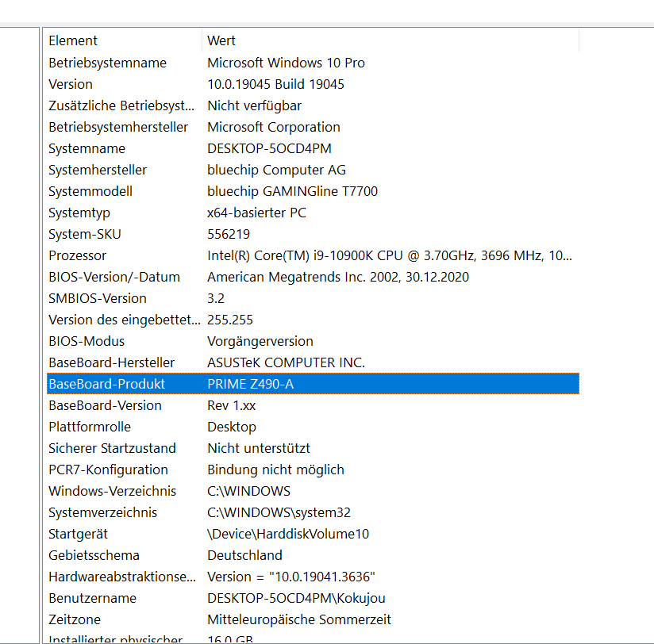Click the C:\WINDOWS\system32 value
Screen dimensions: 654x644
click(x=279, y=512)
